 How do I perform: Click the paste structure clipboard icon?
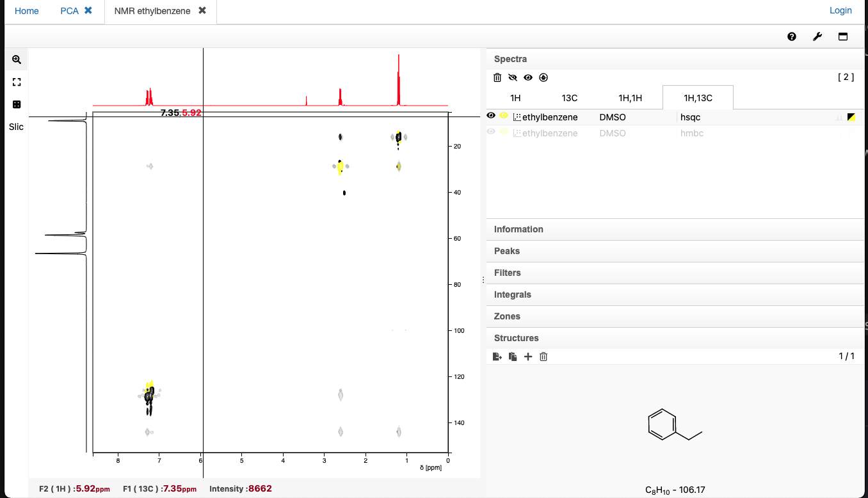click(513, 357)
